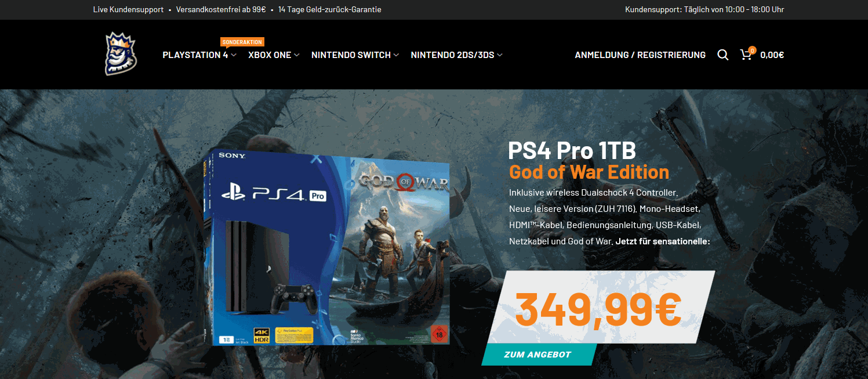Viewport: 868px width, 379px height.
Task: Click the God of War logo on box
Action: [404, 182]
